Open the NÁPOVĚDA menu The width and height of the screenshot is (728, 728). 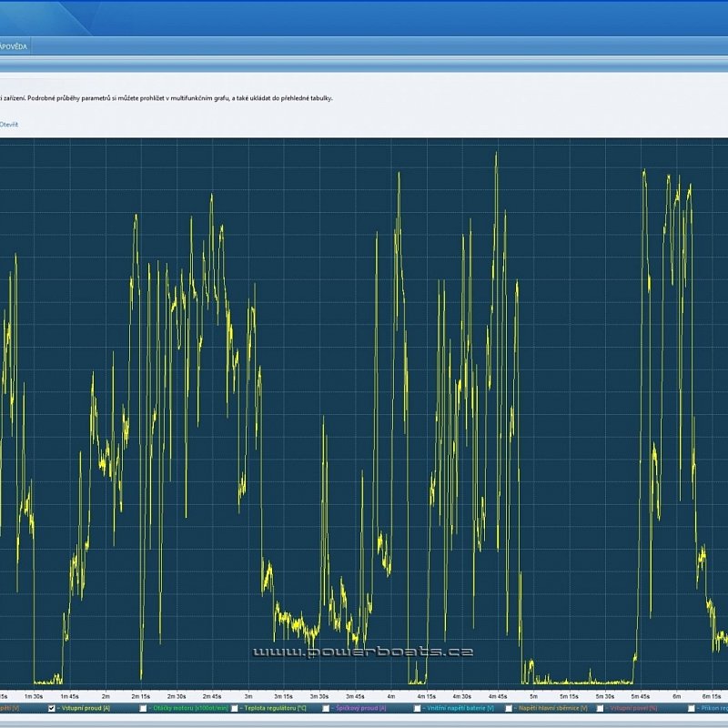(13, 45)
